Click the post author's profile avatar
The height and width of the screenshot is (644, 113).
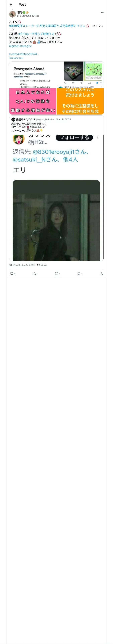13,14
